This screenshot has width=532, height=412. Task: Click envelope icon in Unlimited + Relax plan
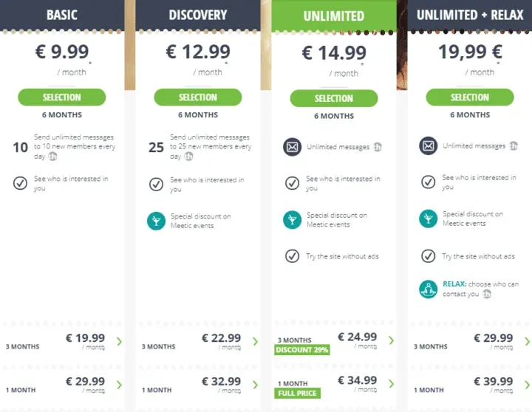click(428, 146)
